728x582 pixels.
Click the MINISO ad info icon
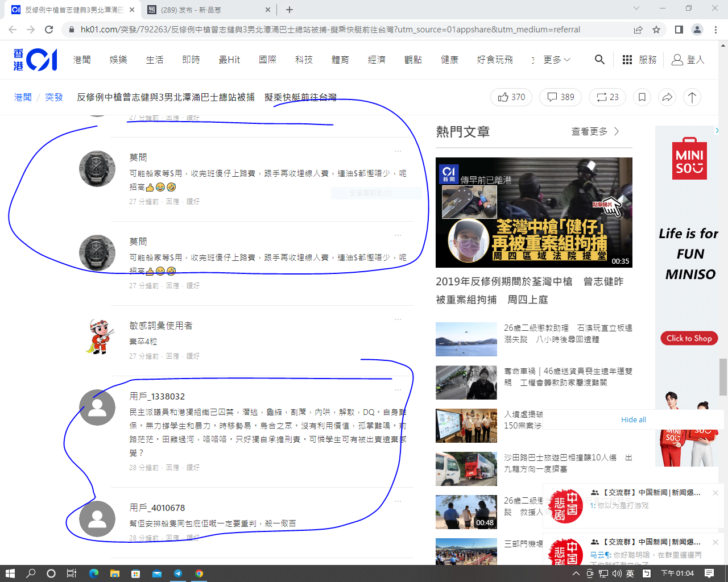[x=717, y=131]
